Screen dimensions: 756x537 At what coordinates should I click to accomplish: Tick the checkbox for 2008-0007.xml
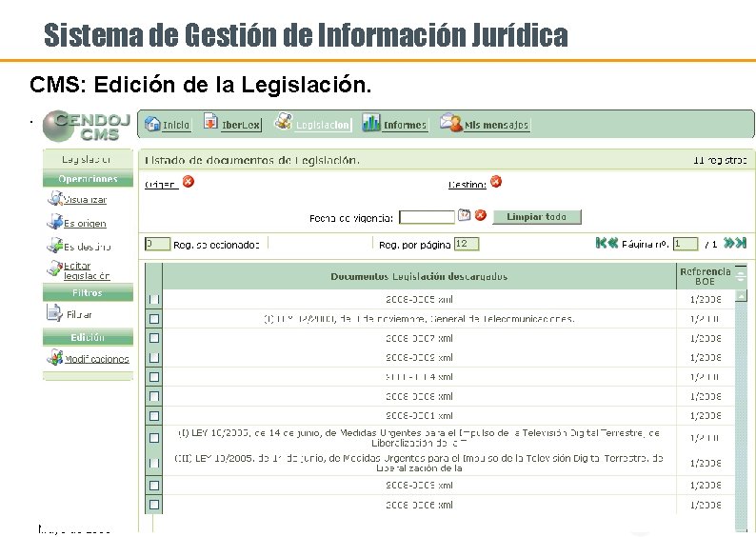tap(154, 338)
